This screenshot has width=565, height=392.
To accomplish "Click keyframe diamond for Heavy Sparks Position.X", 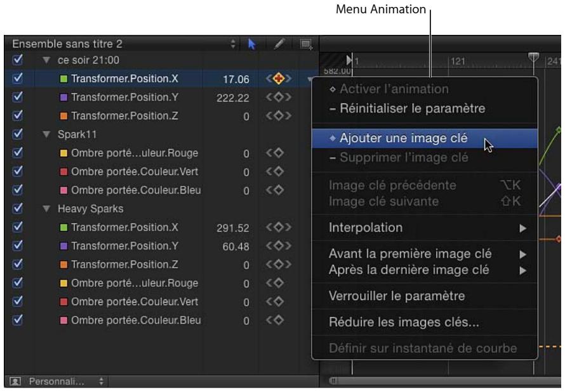I will [x=279, y=228].
